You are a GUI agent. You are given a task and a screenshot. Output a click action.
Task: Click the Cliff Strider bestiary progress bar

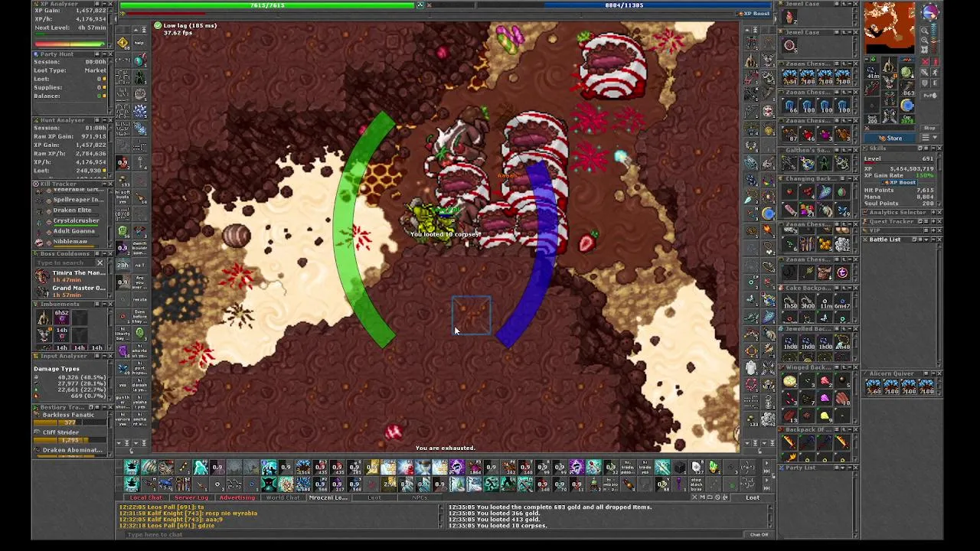(71, 440)
